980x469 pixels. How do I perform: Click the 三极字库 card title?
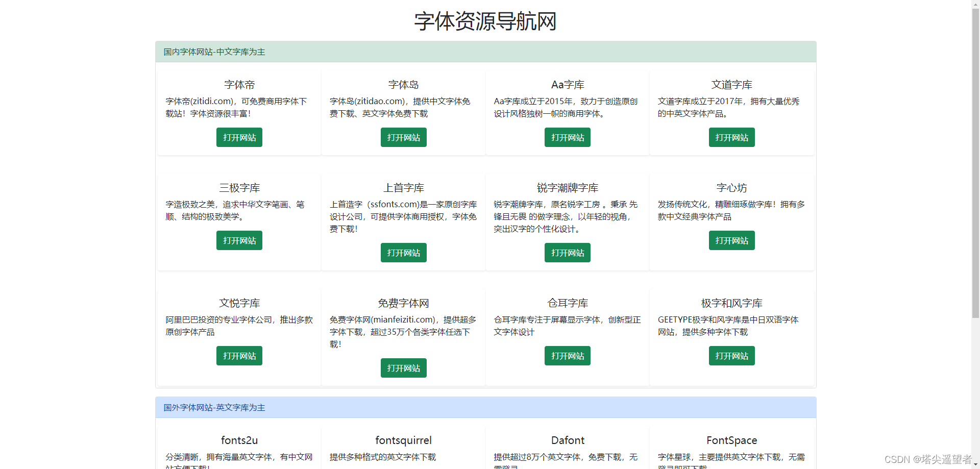(239, 188)
